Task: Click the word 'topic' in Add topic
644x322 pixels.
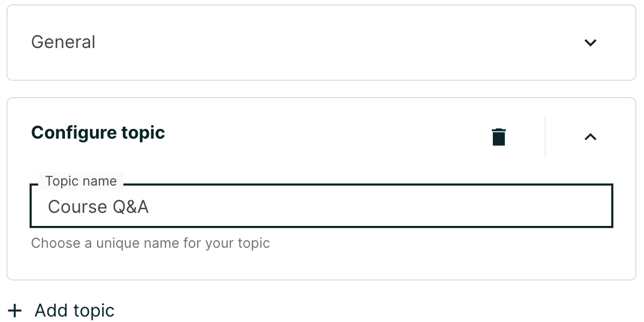Action: [x=94, y=311]
